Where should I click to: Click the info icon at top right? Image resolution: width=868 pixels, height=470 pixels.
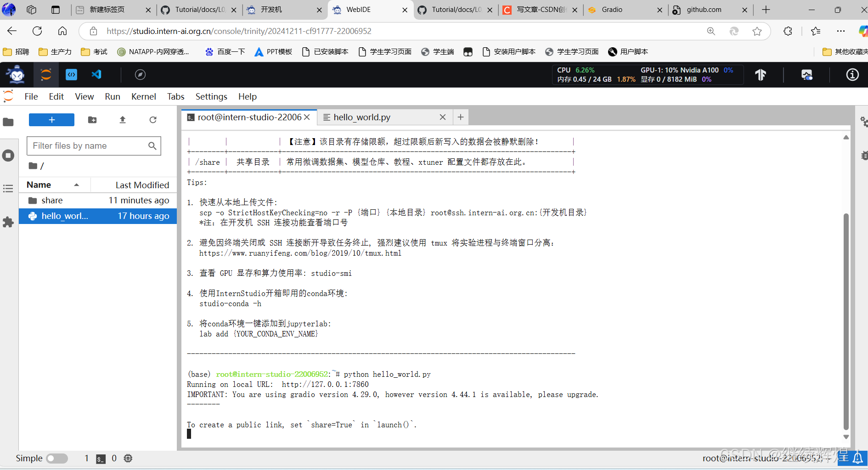[x=852, y=74]
